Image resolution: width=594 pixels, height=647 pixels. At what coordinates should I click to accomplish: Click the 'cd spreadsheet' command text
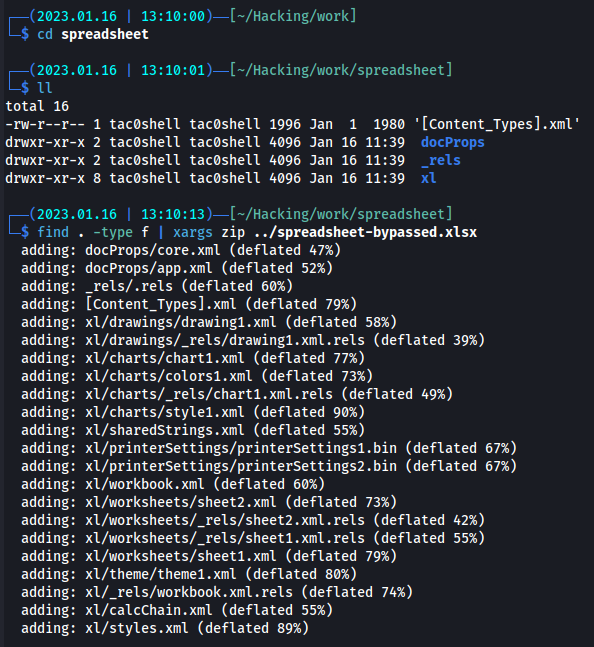point(93,34)
